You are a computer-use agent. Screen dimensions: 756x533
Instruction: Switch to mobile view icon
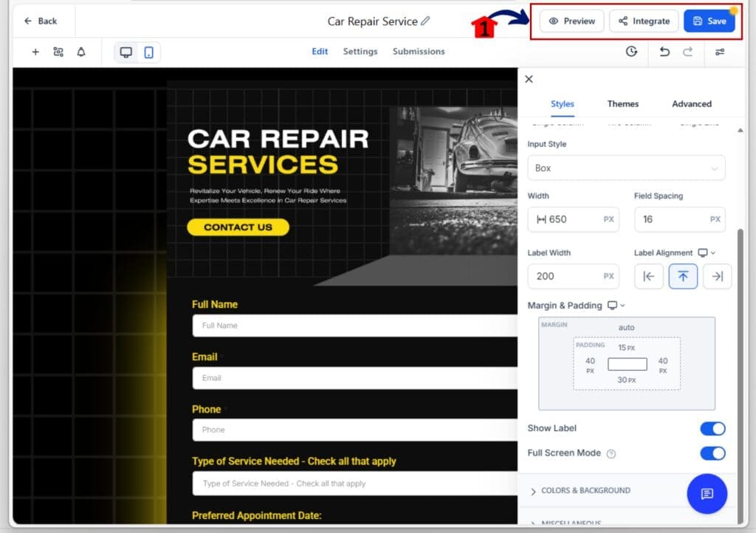(x=148, y=52)
